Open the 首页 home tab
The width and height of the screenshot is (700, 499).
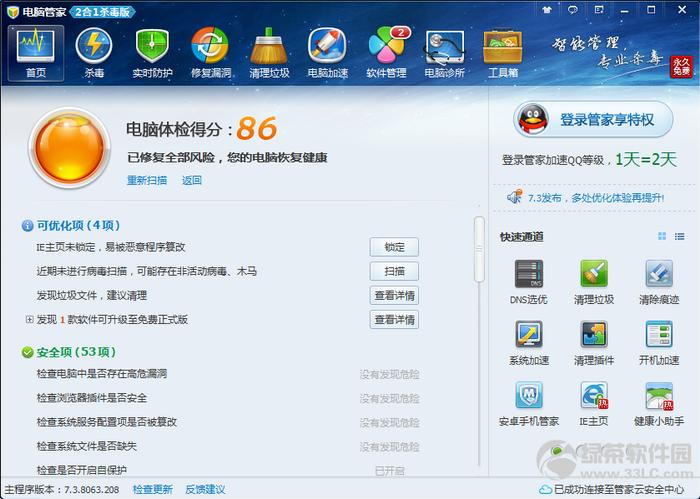pos(36,53)
